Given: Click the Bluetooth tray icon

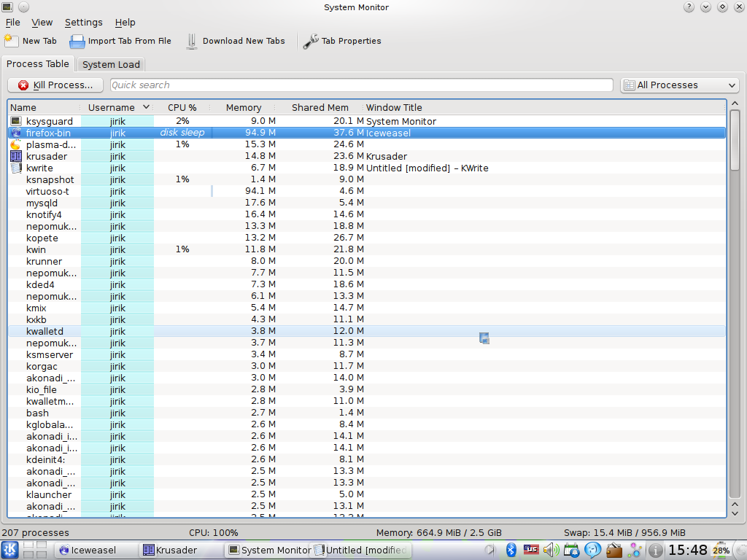Looking at the screenshot, I should point(511,550).
